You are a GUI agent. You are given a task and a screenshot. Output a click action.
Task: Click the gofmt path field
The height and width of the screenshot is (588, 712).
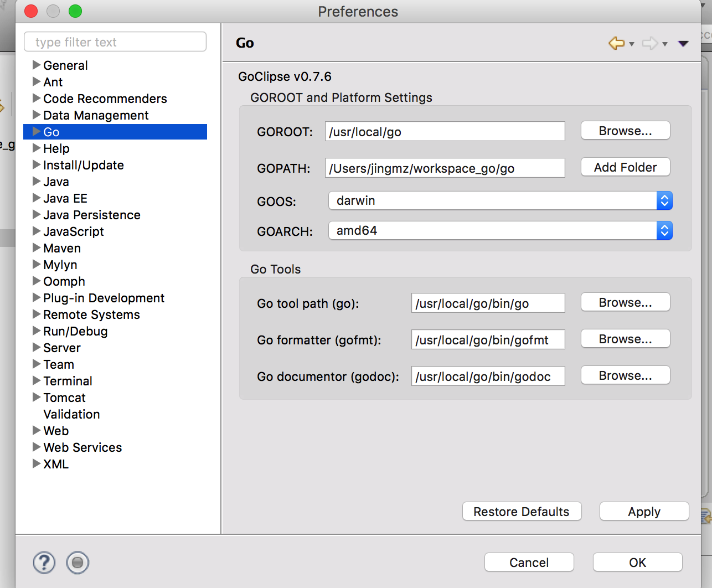click(x=488, y=339)
